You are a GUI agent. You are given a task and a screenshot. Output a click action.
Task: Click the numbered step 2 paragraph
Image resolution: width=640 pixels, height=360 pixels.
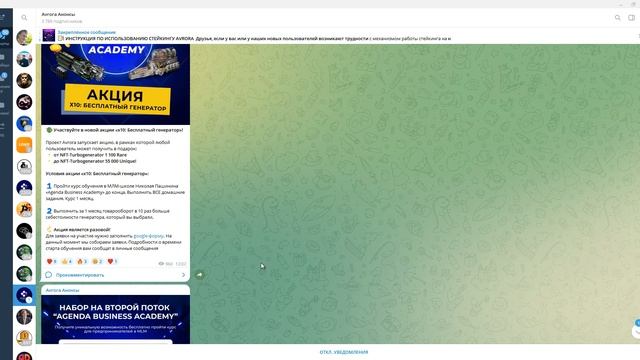point(108,214)
